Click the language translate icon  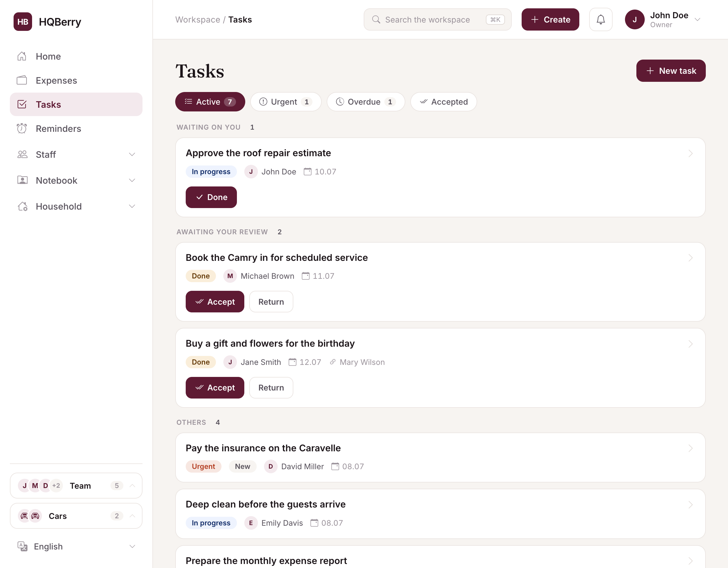pos(22,547)
